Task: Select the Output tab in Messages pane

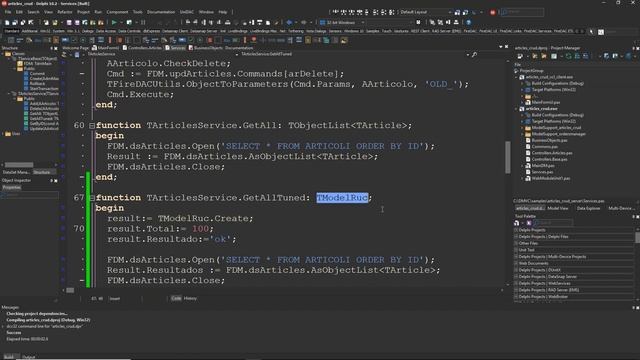Action: tap(29, 357)
